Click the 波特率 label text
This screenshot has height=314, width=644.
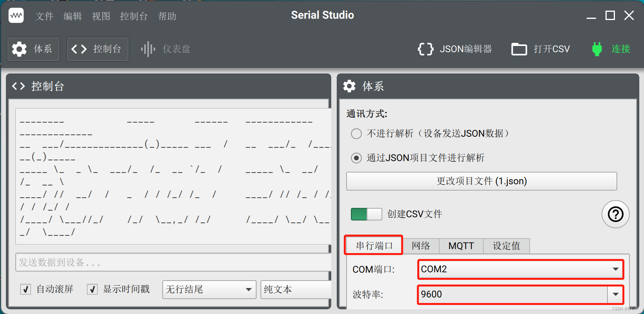point(368,295)
